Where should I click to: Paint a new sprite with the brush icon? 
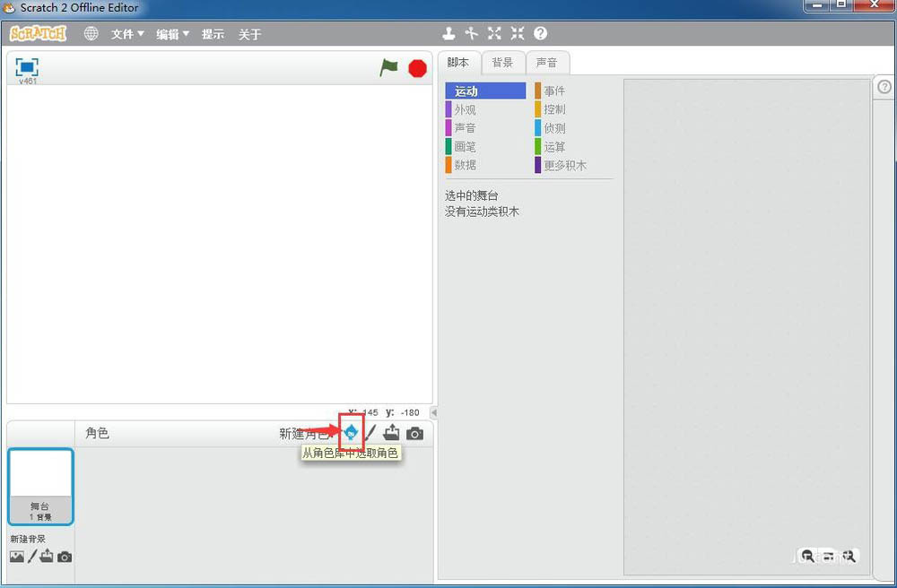tap(370, 433)
